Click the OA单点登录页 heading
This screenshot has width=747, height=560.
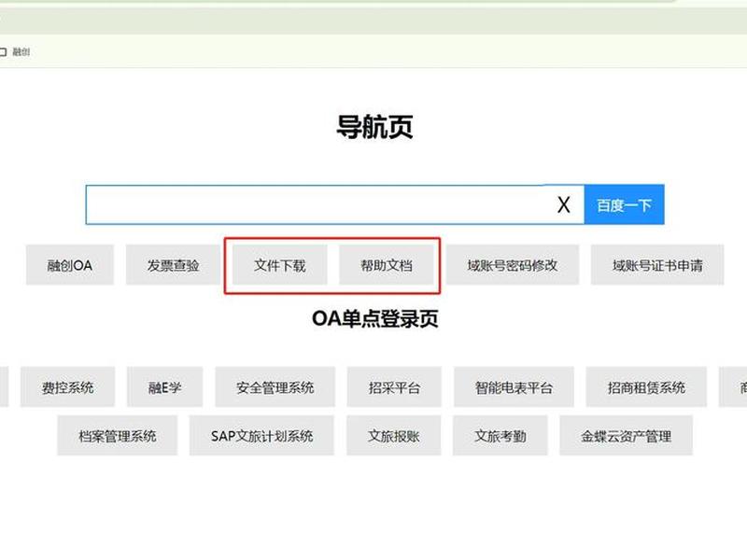coord(375,318)
